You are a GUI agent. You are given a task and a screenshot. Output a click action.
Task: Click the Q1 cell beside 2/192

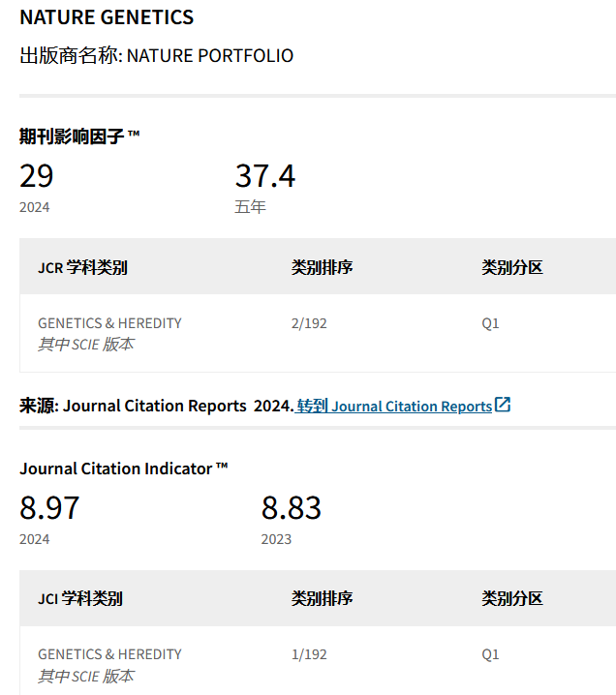pyautogui.click(x=490, y=323)
